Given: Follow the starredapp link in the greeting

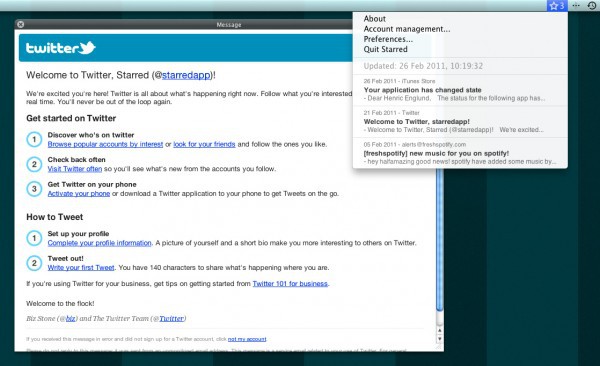Looking at the screenshot, I should (186, 75).
